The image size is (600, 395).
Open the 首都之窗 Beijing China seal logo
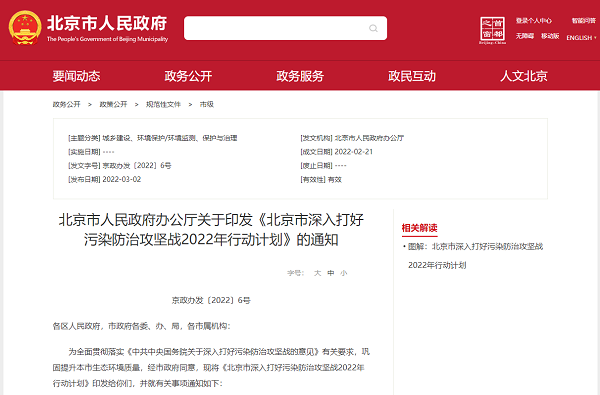tap(492, 30)
